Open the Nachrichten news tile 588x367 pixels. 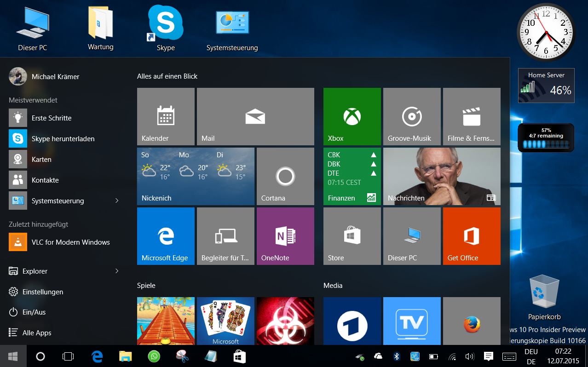coord(442,176)
